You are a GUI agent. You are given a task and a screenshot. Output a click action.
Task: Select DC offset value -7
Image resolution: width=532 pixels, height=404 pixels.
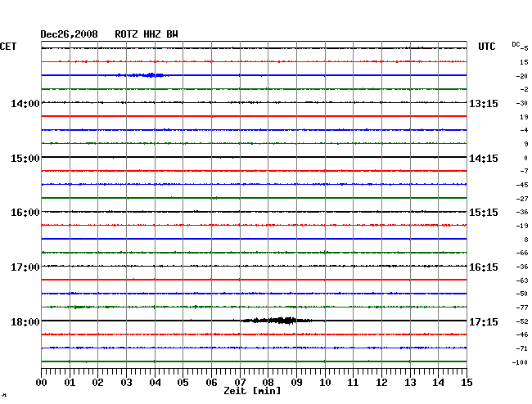[x=524, y=171]
